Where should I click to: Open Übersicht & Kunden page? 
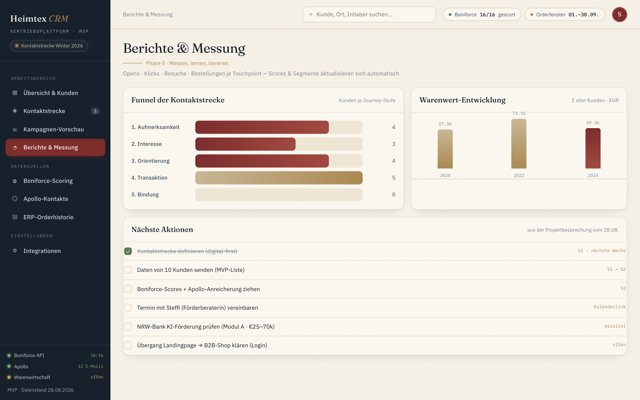pos(55,93)
